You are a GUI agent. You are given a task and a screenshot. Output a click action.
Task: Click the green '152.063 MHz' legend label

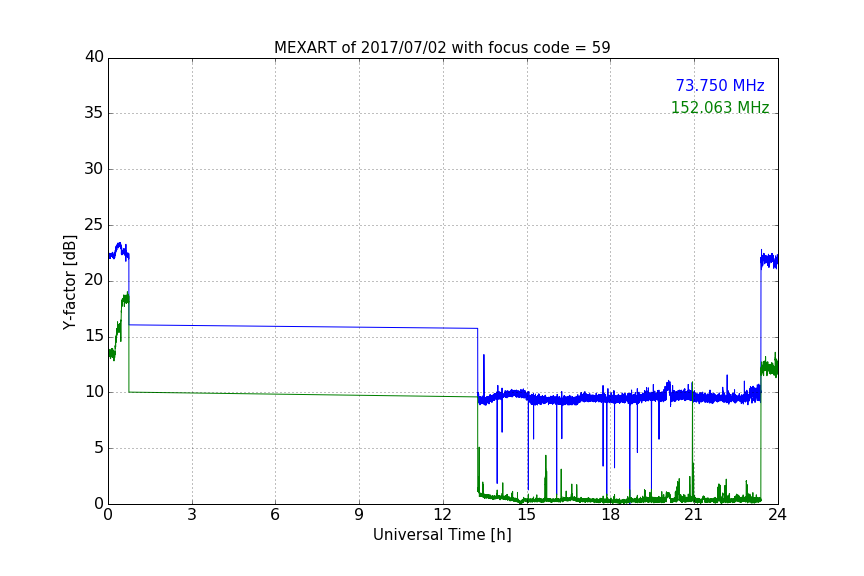coord(720,107)
